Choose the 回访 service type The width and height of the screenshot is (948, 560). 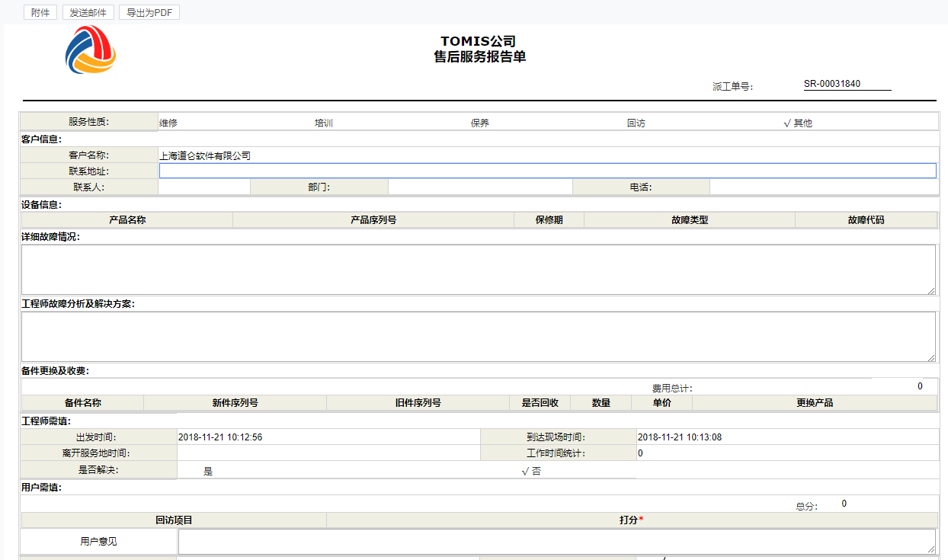click(636, 123)
